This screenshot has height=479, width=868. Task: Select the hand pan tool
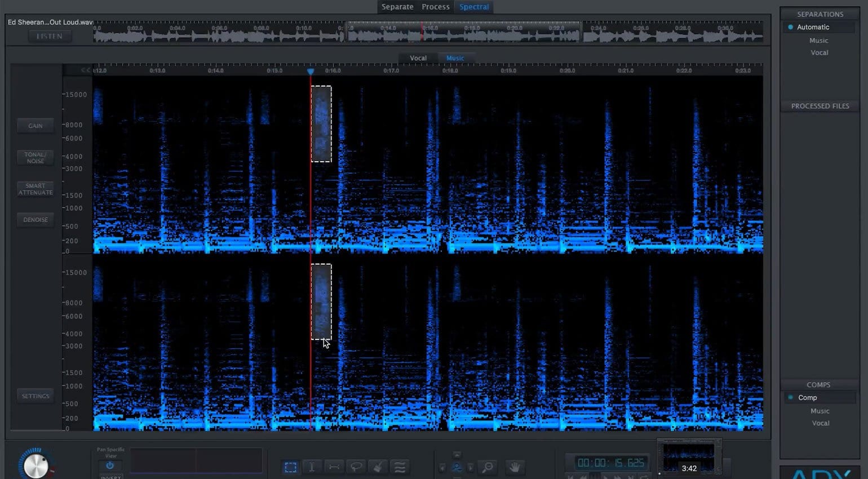pos(515,467)
